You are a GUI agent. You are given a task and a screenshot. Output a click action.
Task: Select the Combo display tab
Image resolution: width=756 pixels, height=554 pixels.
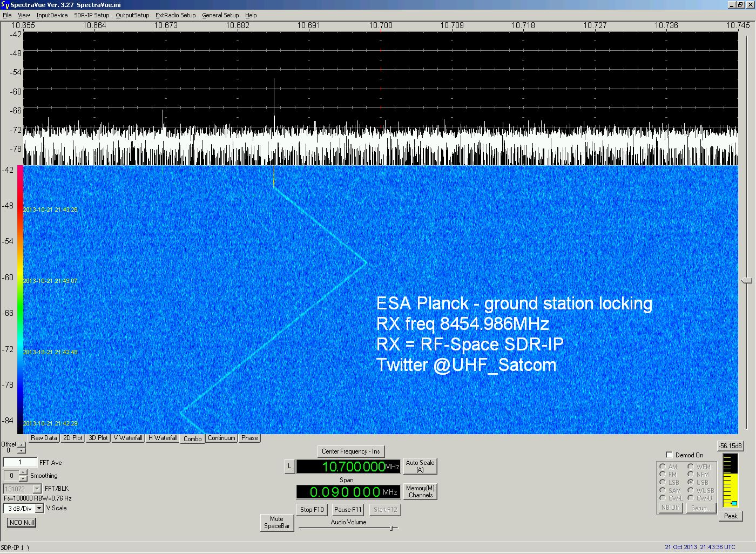click(x=192, y=438)
